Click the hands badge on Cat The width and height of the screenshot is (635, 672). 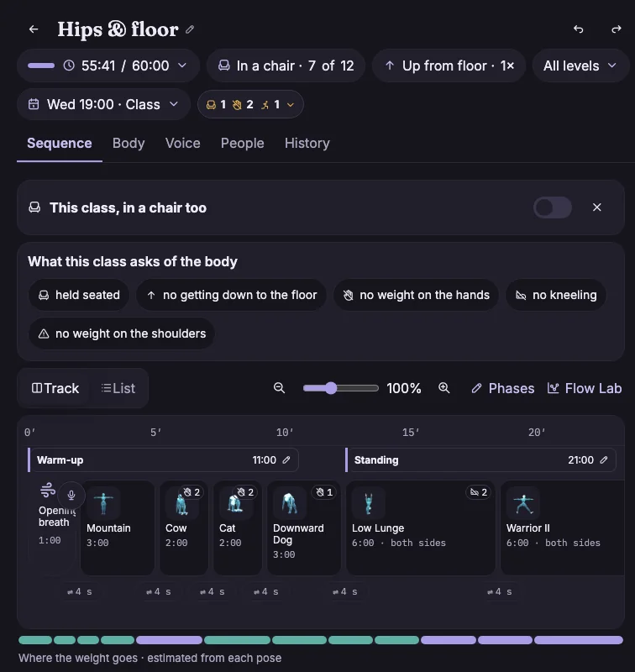click(x=245, y=492)
